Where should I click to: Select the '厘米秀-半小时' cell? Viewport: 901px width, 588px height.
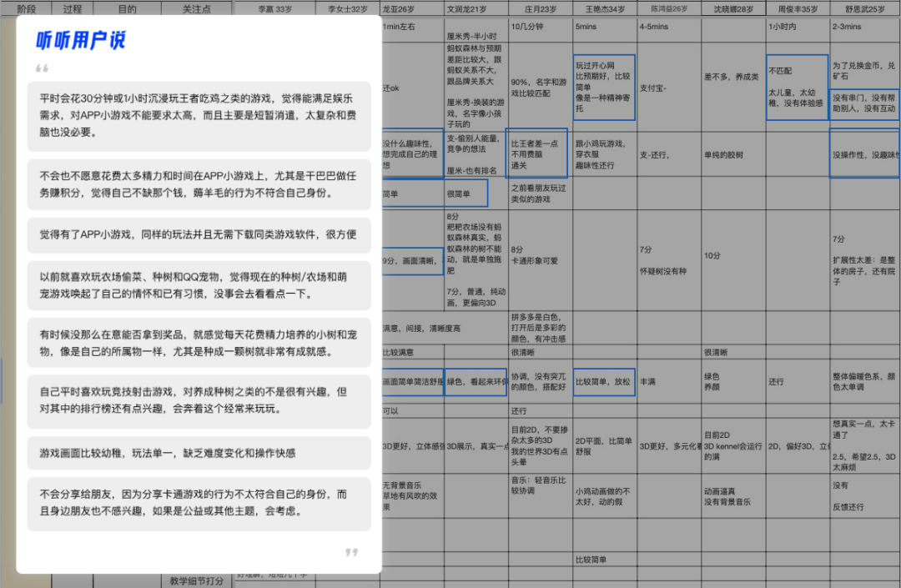476,30
